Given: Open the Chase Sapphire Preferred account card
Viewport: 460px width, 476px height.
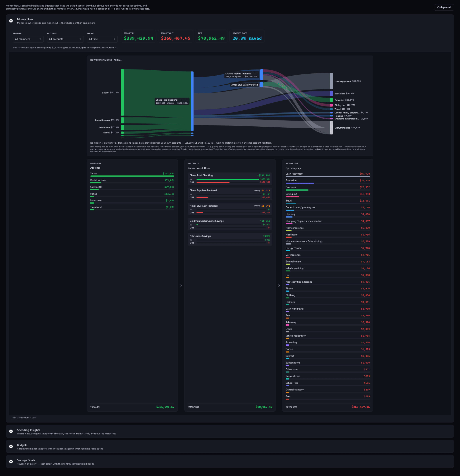Looking at the screenshot, I should (x=230, y=194).
